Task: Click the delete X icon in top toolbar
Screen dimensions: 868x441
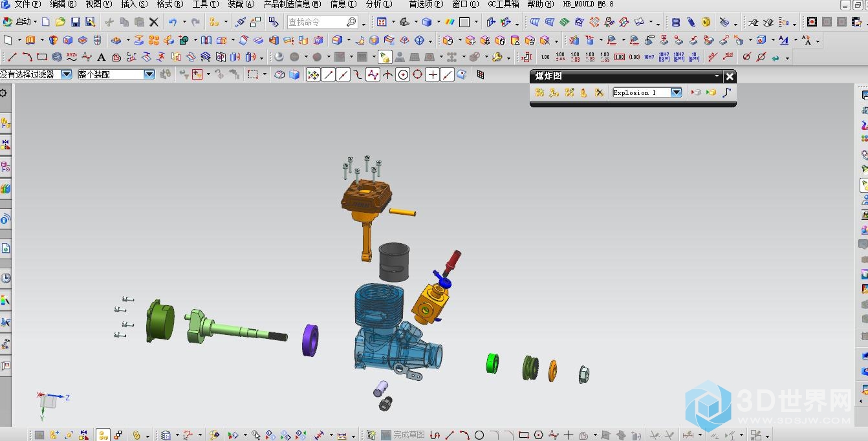Action: pyautogui.click(x=154, y=22)
